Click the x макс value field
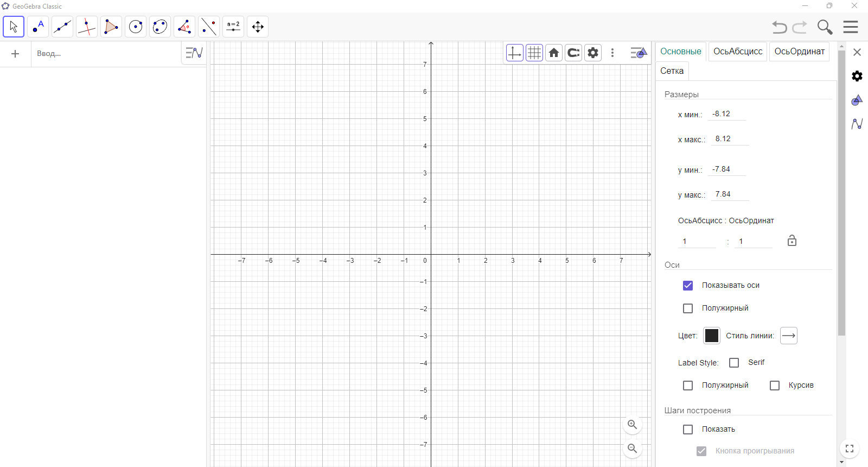This screenshot has height=467, width=868. 730,139
